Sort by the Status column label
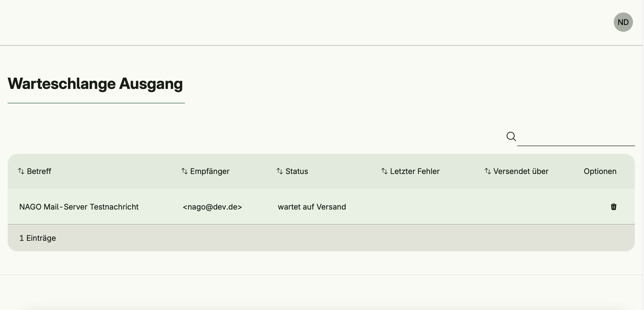The image size is (644, 310). (x=297, y=171)
